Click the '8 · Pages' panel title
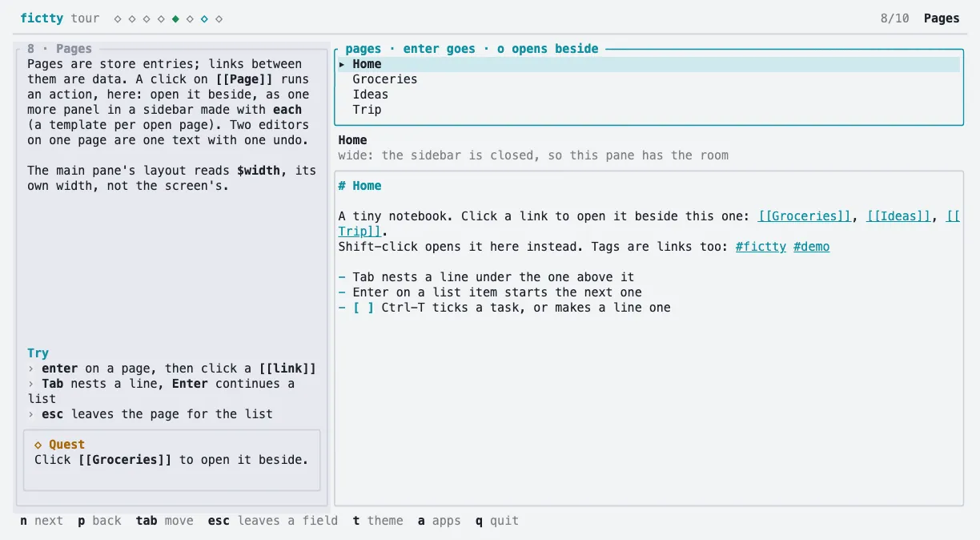The width and height of the screenshot is (980, 540). click(59, 49)
